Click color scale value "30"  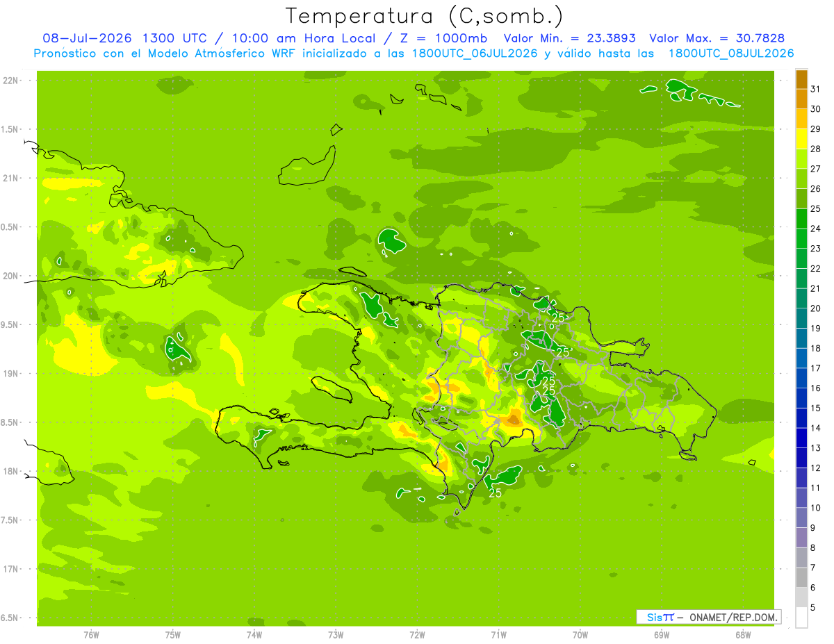[x=817, y=109]
